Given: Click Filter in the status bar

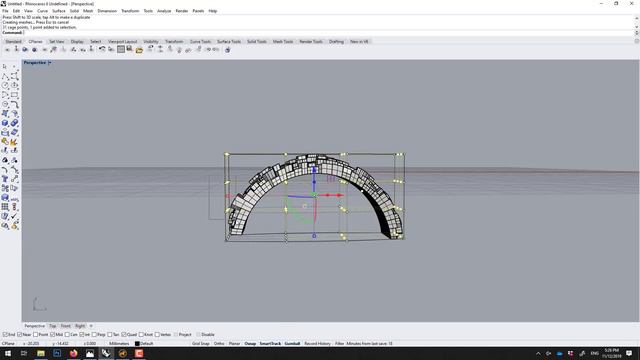Looking at the screenshot, I should point(340,344).
